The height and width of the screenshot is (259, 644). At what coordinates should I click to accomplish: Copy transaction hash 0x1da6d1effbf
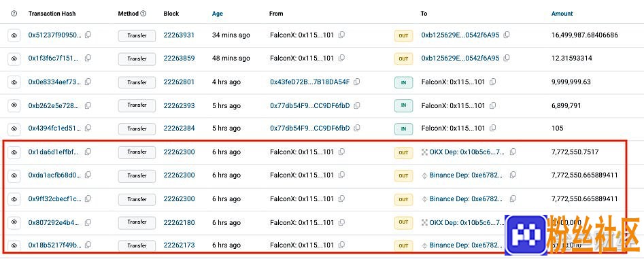[88, 152]
